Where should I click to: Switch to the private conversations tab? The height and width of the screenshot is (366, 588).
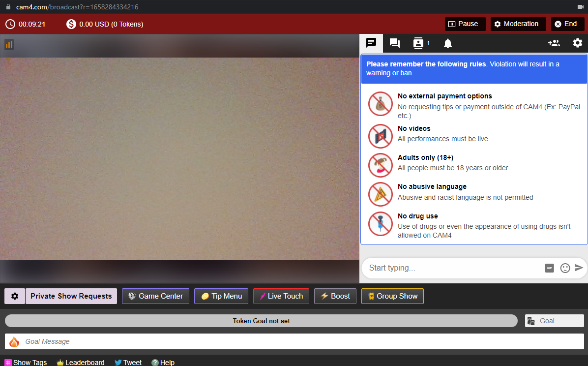click(394, 43)
